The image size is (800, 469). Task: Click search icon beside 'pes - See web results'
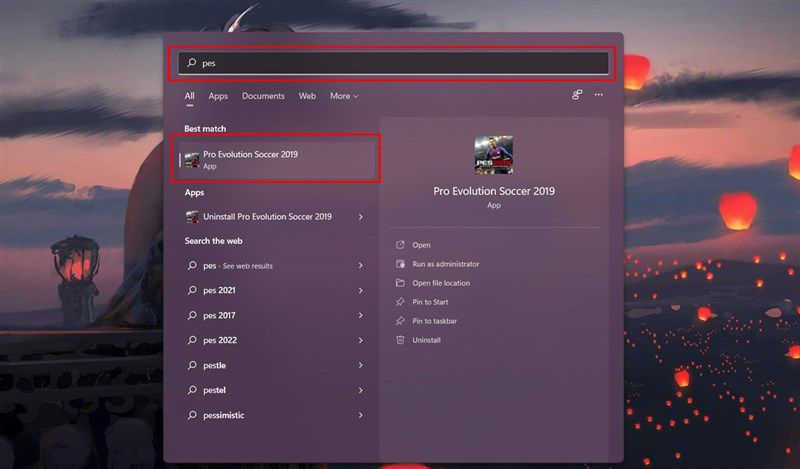[192, 265]
